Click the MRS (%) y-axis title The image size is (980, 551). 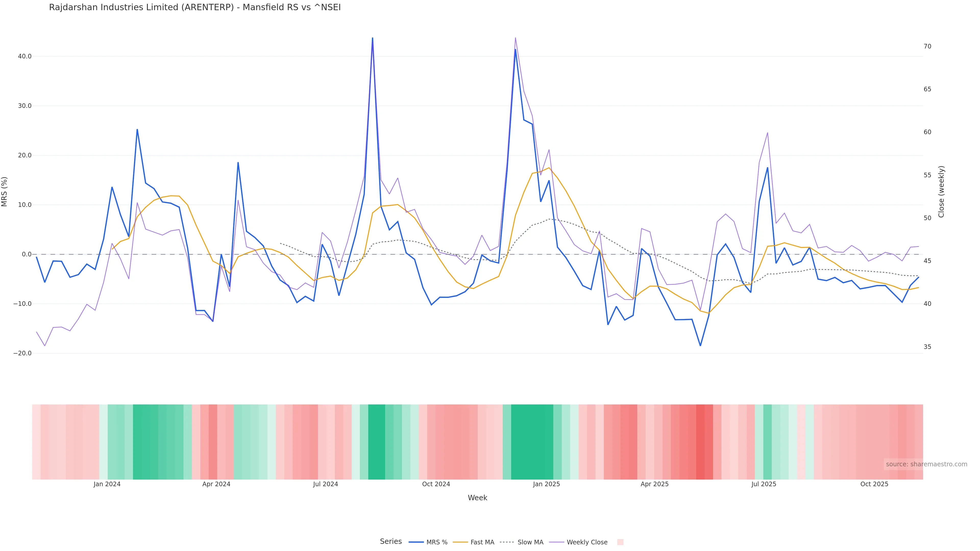point(5,192)
